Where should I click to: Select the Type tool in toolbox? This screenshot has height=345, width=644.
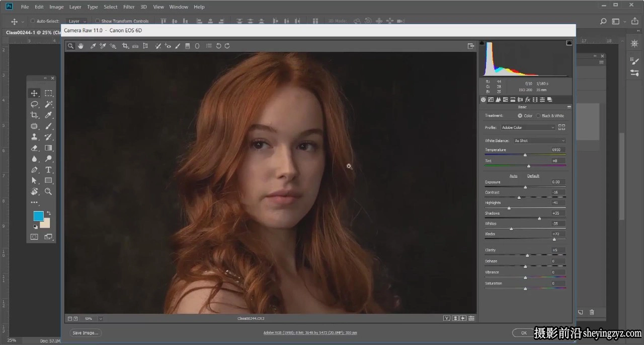coord(48,170)
